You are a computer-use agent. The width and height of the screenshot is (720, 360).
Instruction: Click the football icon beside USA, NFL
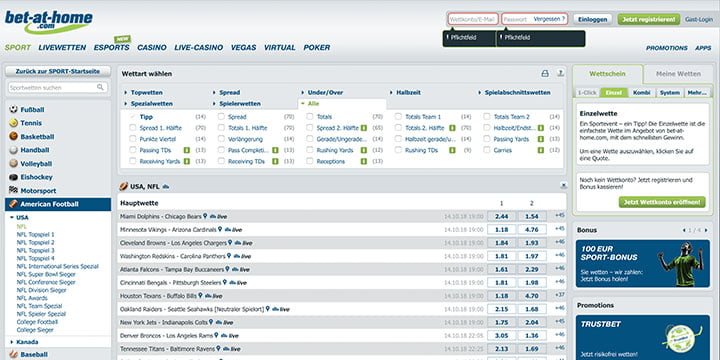click(x=124, y=186)
